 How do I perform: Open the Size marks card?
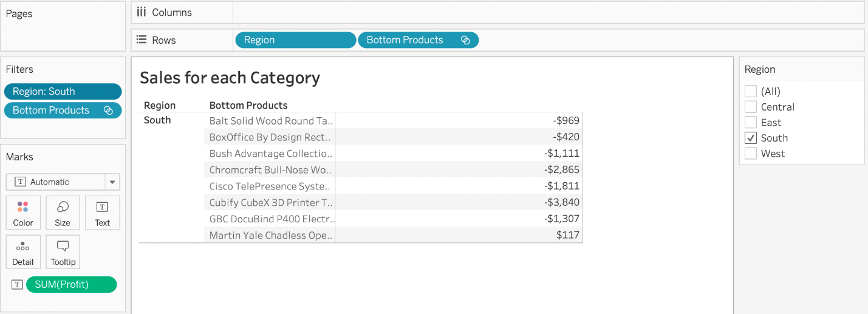coord(63,213)
